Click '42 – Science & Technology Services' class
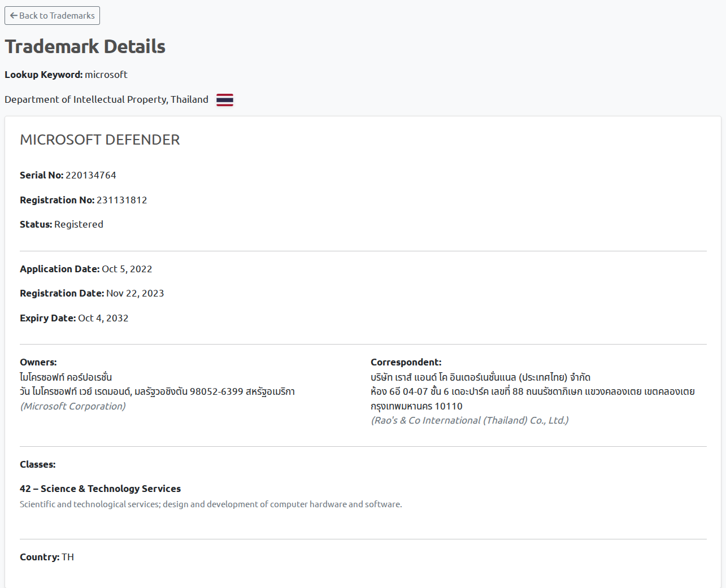726x588 pixels. (101, 489)
